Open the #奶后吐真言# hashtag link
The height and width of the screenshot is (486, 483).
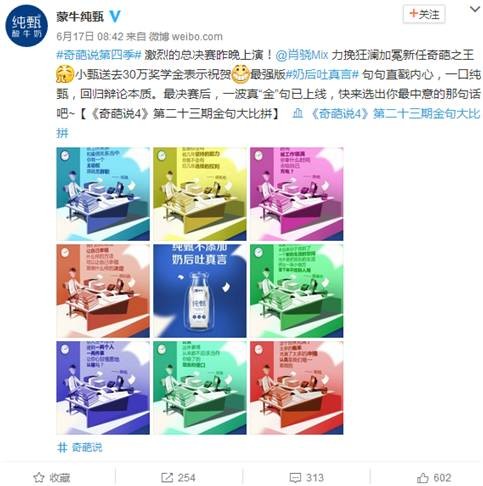(x=322, y=74)
